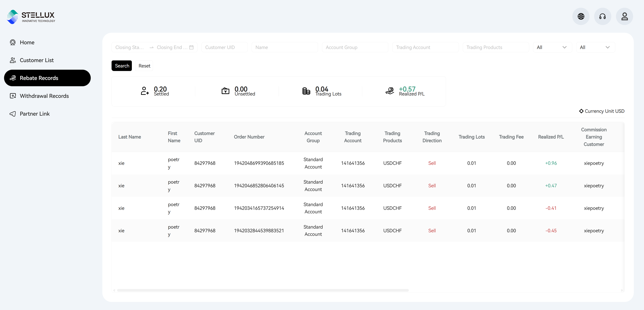
Task: Expand the first All dropdown
Action: pos(553,47)
